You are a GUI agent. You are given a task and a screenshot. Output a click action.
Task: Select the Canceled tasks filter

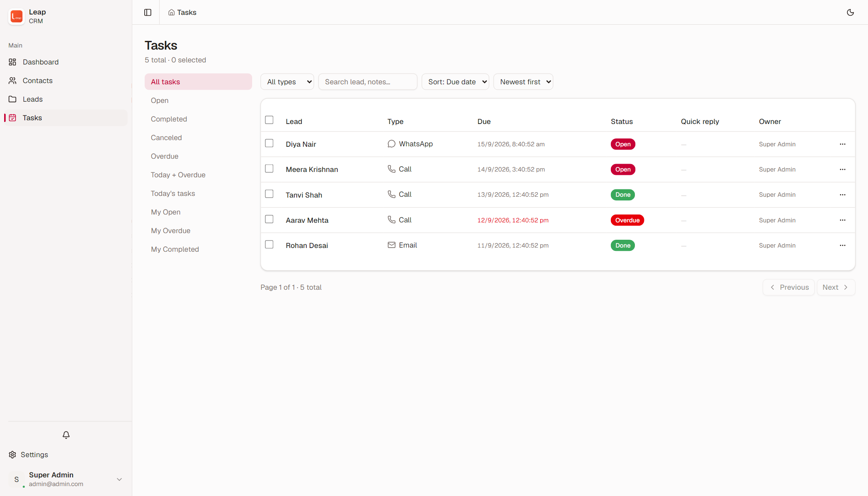[x=198, y=138]
